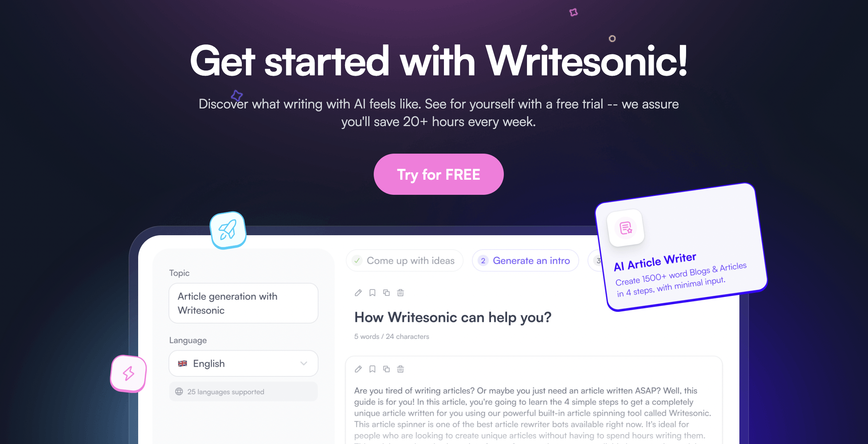
Task: Expand the language list via the chevron arrow
Action: (x=304, y=364)
